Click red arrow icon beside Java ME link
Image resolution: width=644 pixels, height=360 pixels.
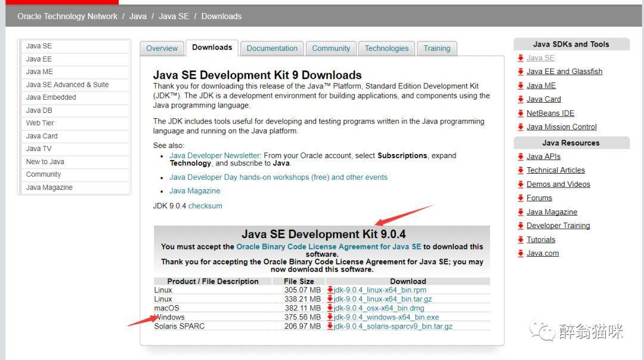pos(521,85)
